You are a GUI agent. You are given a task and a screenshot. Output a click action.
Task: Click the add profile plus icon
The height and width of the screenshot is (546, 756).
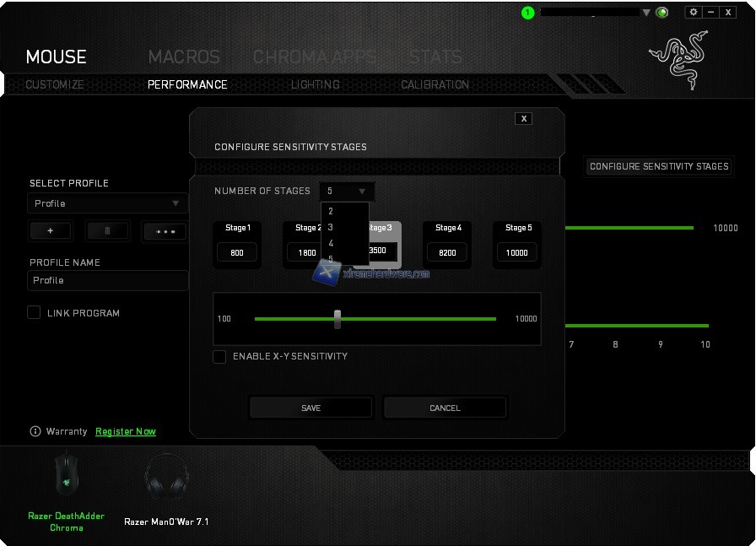[51, 231]
